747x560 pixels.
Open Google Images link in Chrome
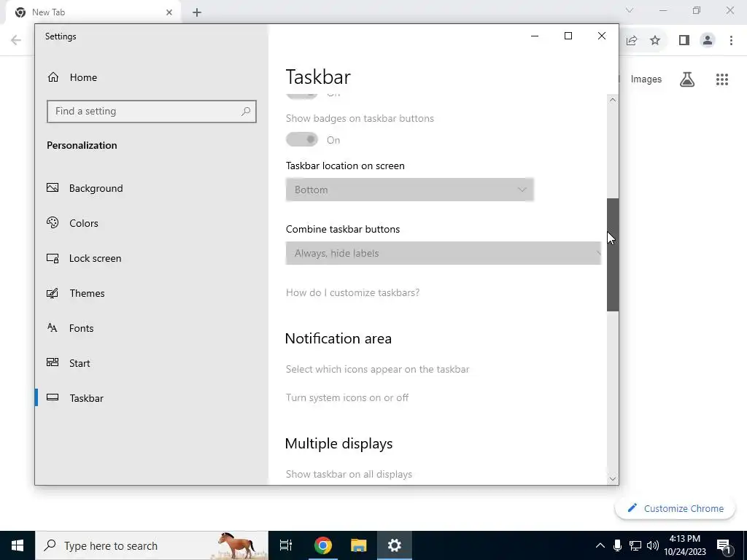click(646, 79)
